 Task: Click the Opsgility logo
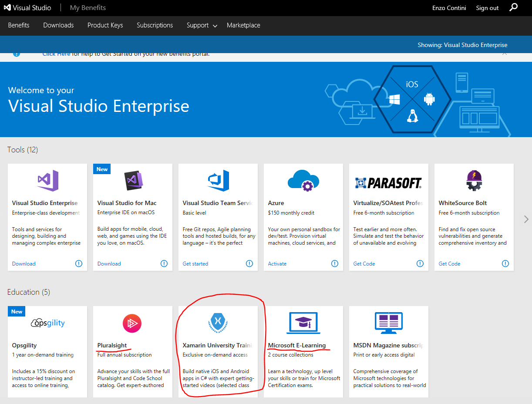47,323
